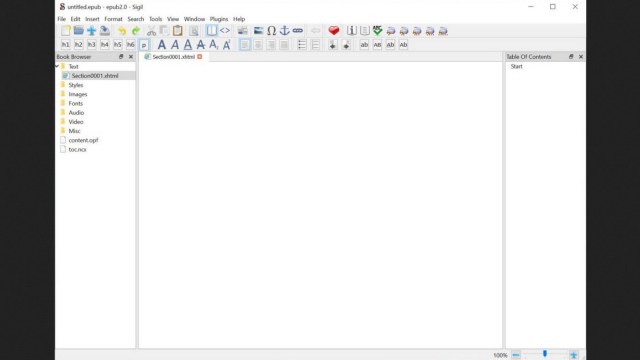Image resolution: width=640 pixels, height=360 pixels.
Task: Add existing files with blue plus icon
Action: (91, 31)
